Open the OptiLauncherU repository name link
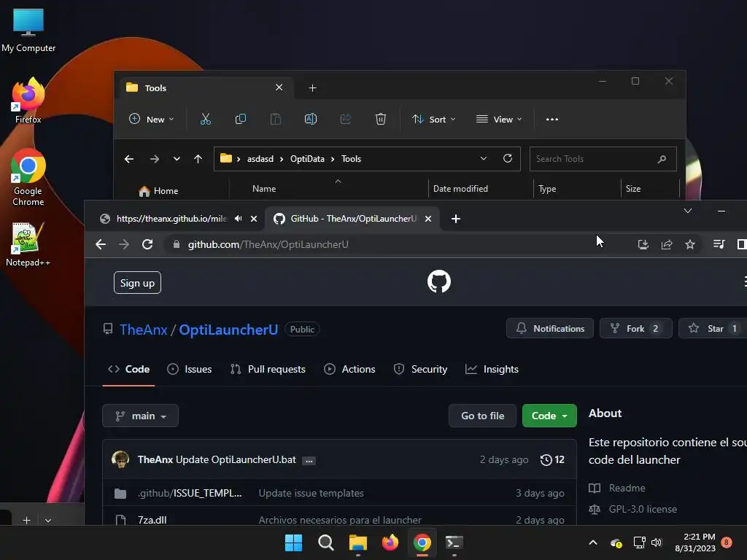Screen dimensions: 747x560 point(228,330)
